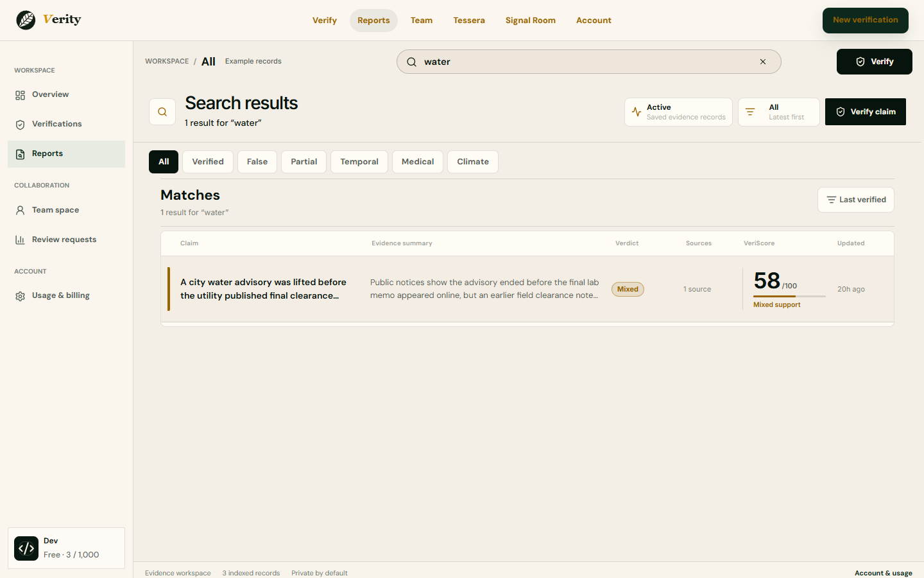Click the Verity leaf logo icon
The image size is (924, 578).
point(26,20)
